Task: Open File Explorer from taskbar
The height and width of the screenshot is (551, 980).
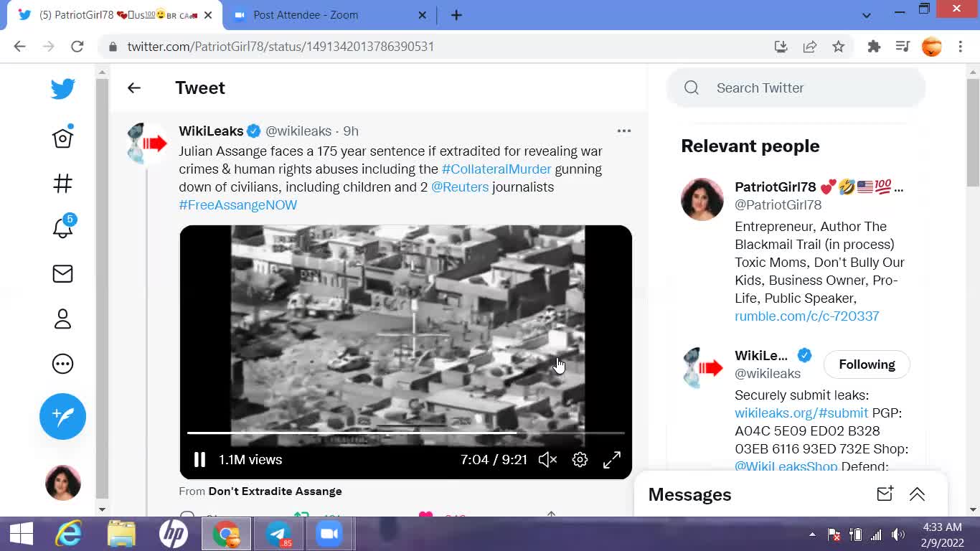Action: (x=121, y=534)
